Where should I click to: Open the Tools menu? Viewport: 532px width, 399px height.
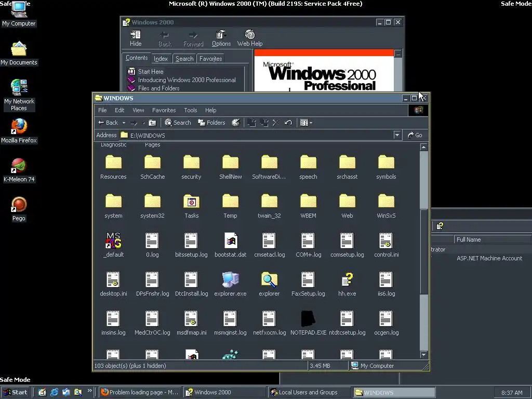[x=190, y=110]
